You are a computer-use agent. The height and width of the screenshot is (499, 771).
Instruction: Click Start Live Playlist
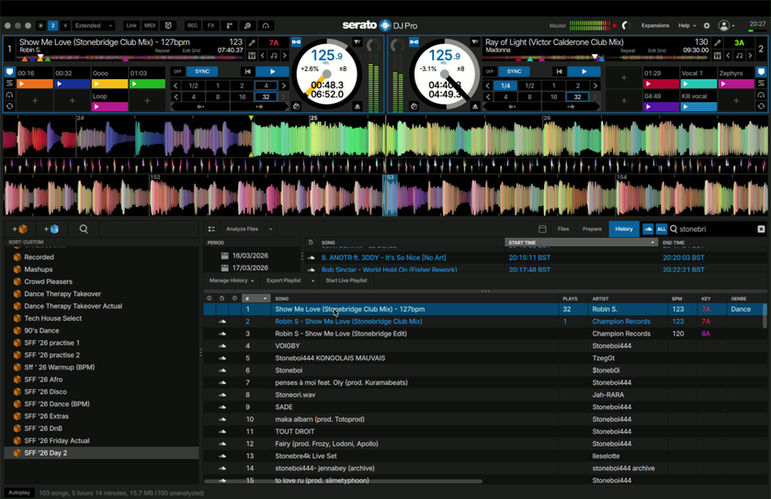click(346, 281)
